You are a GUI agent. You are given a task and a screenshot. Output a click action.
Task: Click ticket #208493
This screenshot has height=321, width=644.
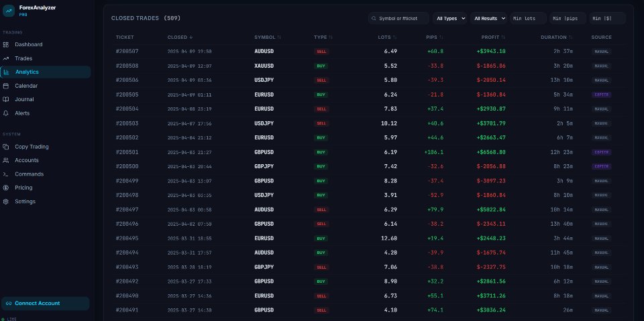coord(127,267)
